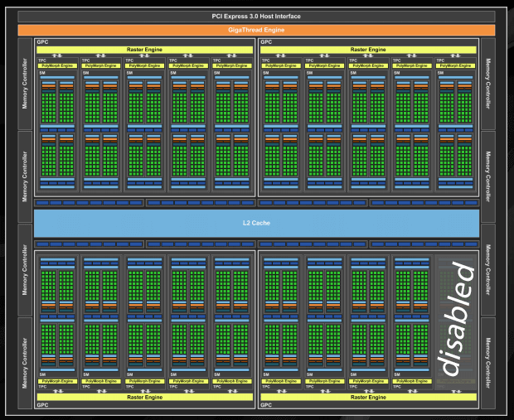The width and height of the screenshot is (514, 420).
Task: Click the bottom-right Memory Controller block
Action: point(487,363)
